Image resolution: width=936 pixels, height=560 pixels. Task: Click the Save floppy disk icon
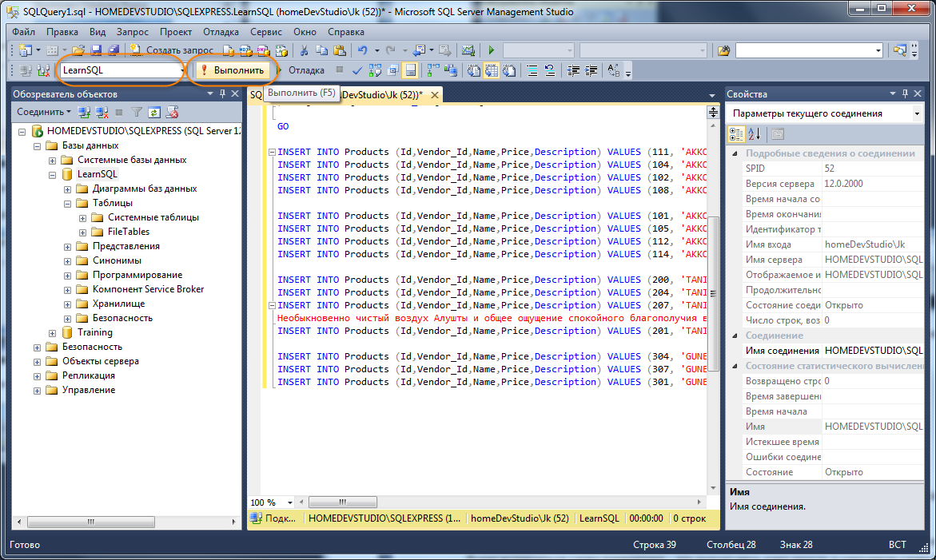tap(95, 50)
